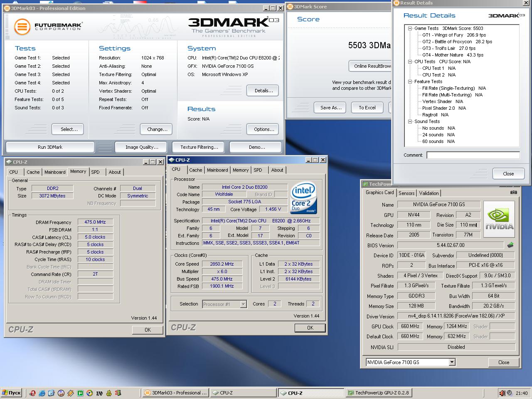Click the Comment input field
Screen dimensions: 532x399
pos(473,155)
